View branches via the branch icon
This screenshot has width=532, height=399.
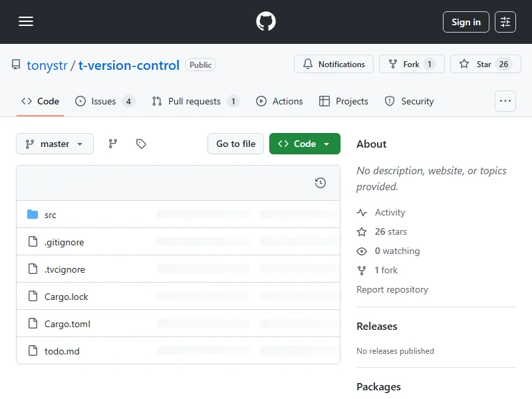click(113, 144)
